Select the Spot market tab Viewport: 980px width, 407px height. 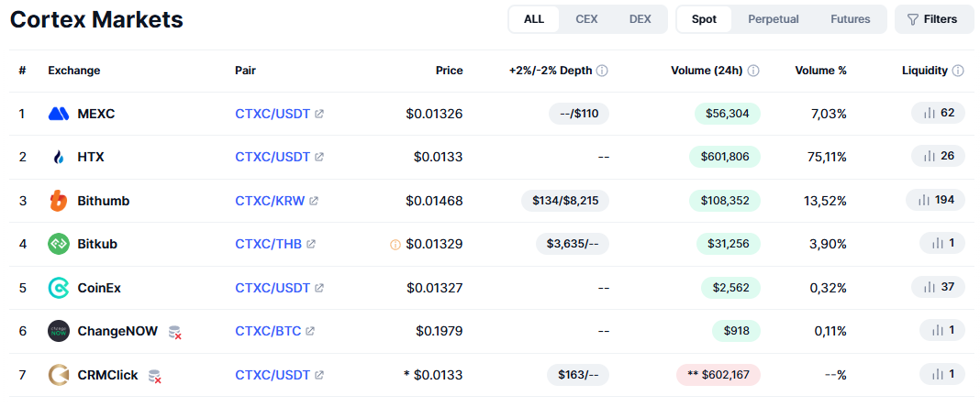[705, 19]
